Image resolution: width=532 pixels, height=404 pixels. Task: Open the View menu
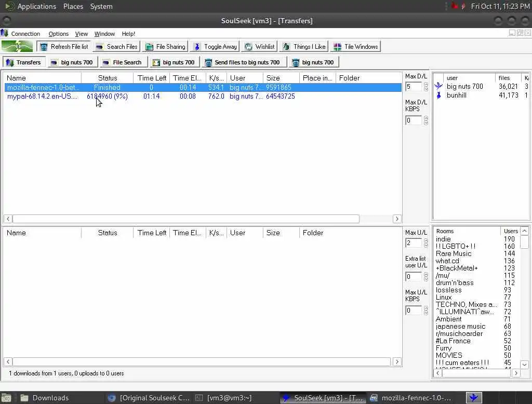81,34
